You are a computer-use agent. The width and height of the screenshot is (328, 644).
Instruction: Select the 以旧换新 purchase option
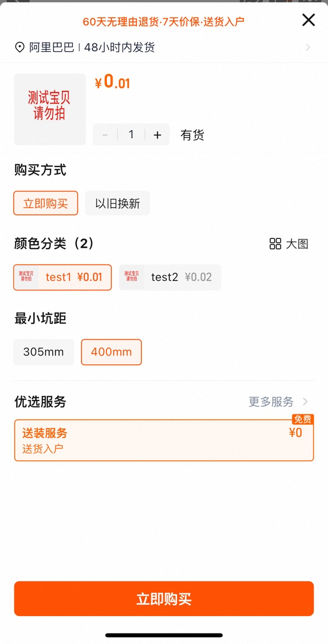click(x=117, y=203)
